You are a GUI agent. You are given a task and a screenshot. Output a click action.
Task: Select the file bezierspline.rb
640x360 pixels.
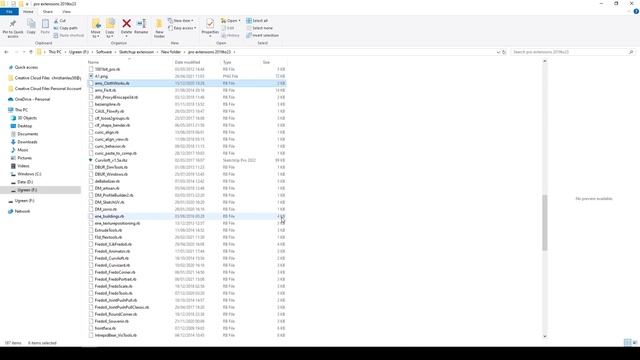point(107,104)
